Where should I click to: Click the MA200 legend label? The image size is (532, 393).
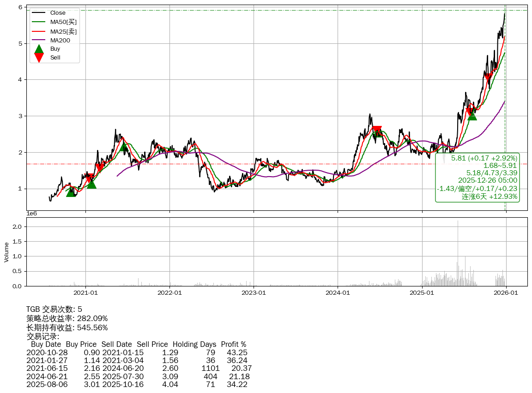(60, 41)
